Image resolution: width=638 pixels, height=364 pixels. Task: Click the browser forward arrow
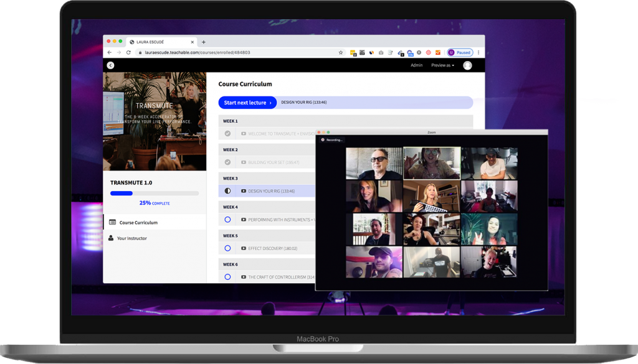119,52
